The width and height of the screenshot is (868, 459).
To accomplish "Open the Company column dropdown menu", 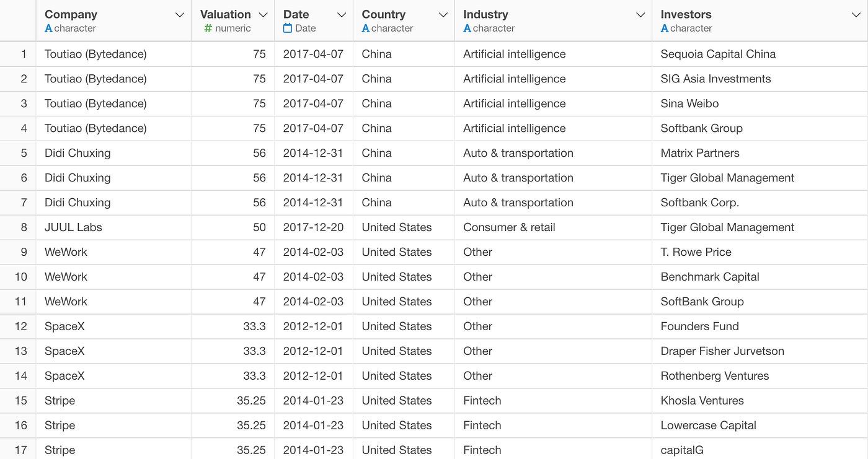I will pos(180,14).
